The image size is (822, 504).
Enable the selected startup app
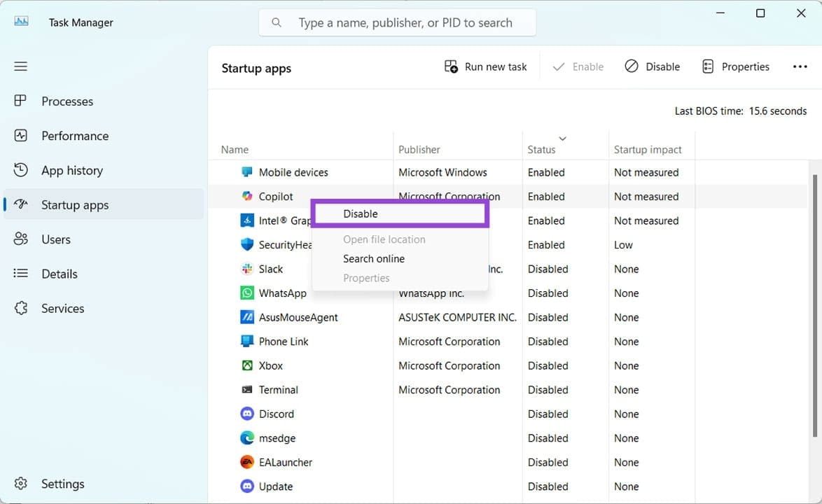coord(578,66)
